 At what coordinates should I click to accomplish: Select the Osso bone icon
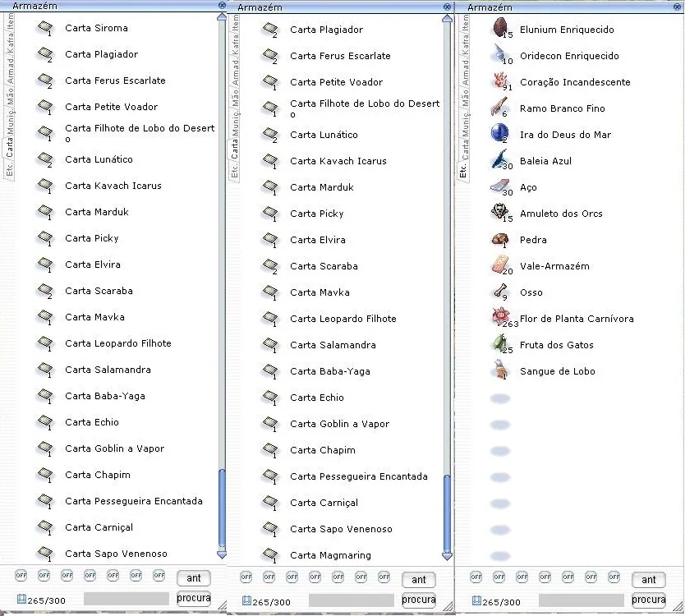(499, 291)
